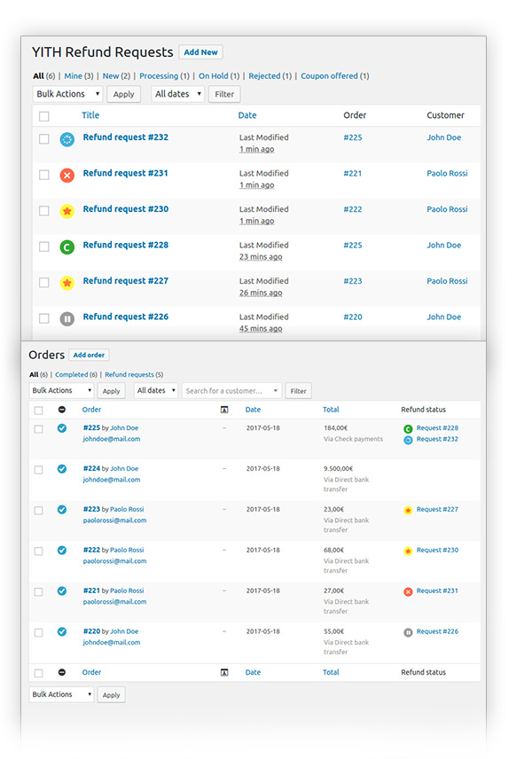Click the processing status icon for Refund request #232
The image size is (532, 759).
click(x=66, y=139)
